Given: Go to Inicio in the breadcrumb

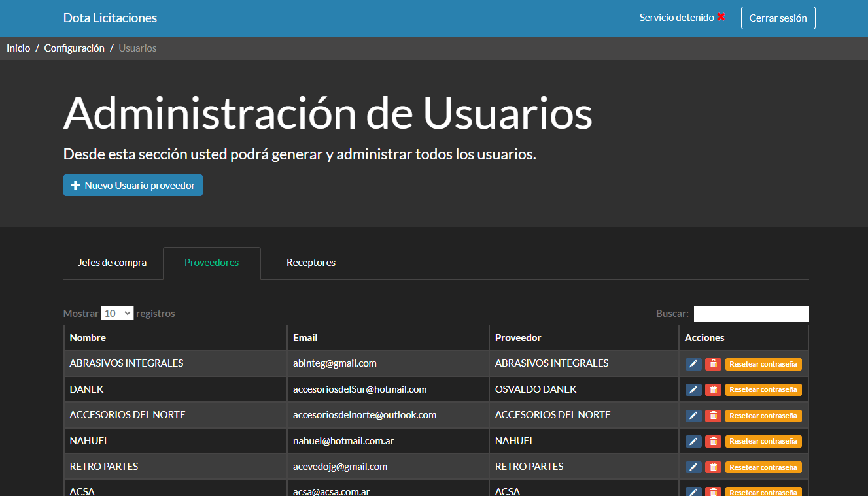Looking at the screenshot, I should 18,48.
